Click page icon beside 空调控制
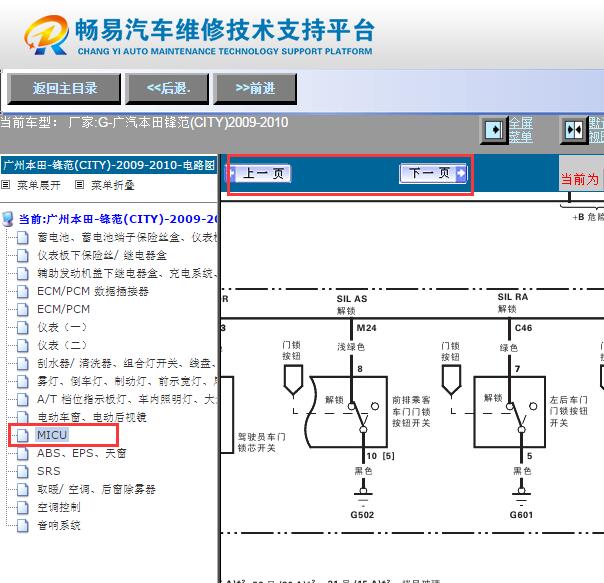Screen dimensions: 604x583 click(23, 507)
